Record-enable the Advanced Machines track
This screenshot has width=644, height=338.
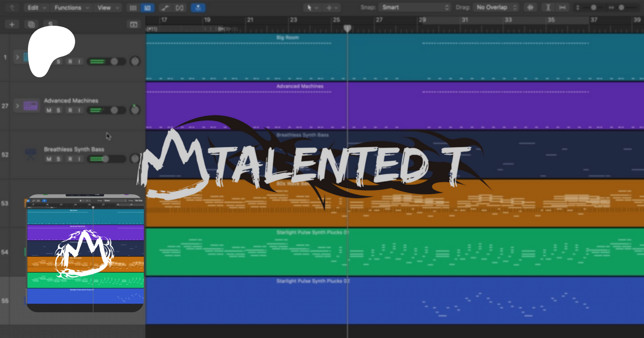pyautogui.click(x=70, y=111)
